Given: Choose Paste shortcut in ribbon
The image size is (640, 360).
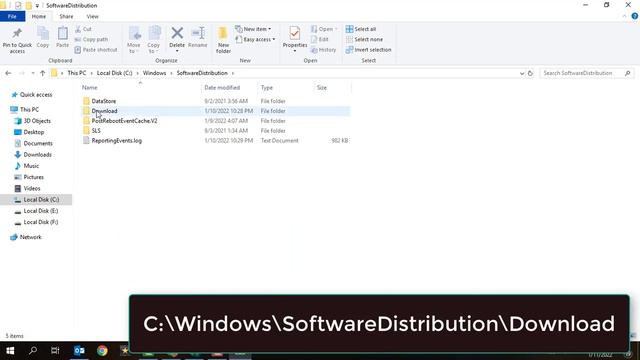Looking at the screenshot, I should coord(96,50).
